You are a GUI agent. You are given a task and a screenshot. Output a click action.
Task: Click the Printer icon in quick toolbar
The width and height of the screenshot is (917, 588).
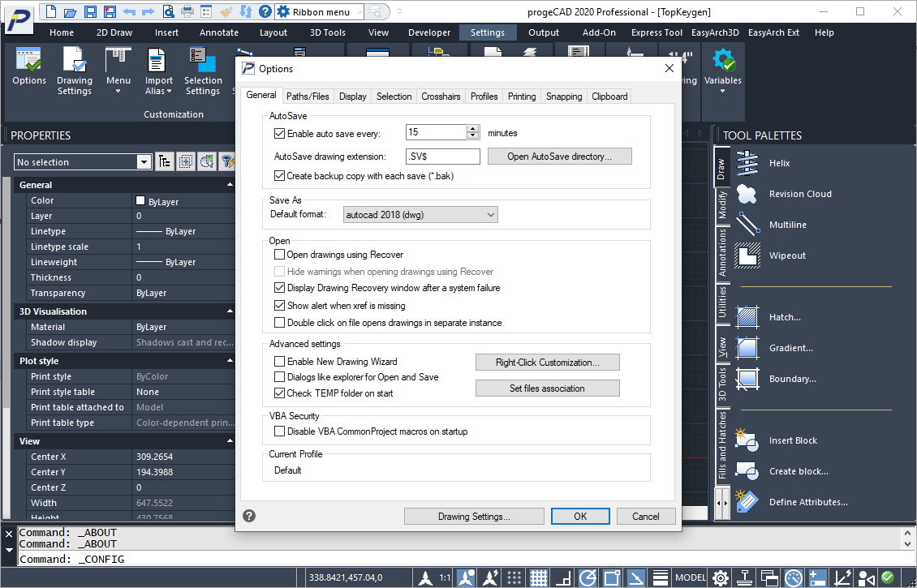click(x=187, y=11)
